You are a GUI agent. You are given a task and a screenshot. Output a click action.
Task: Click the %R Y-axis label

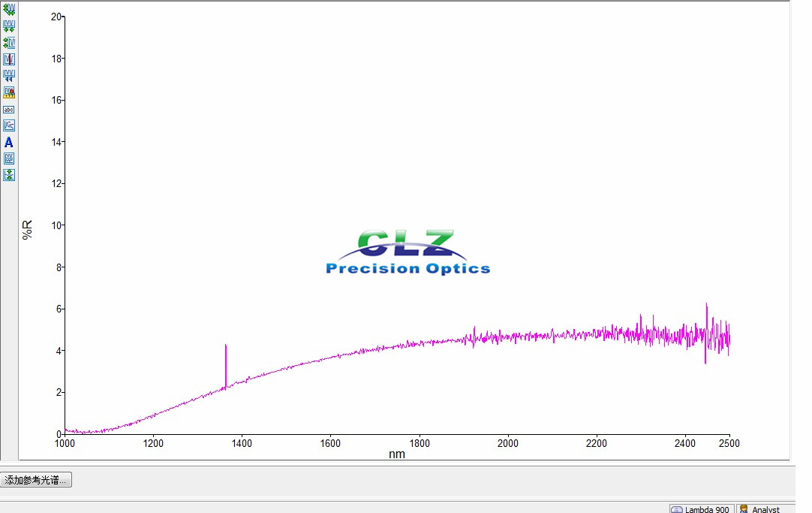(x=28, y=229)
